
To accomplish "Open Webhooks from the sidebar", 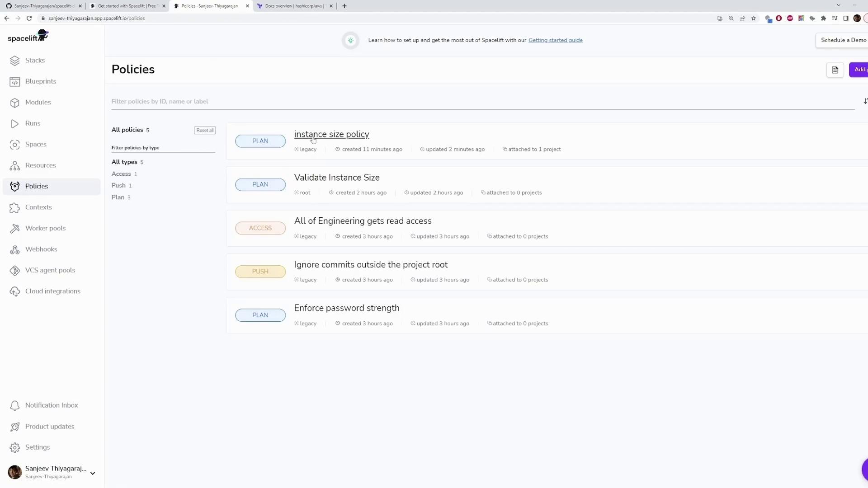I will (x=41, y=249).
